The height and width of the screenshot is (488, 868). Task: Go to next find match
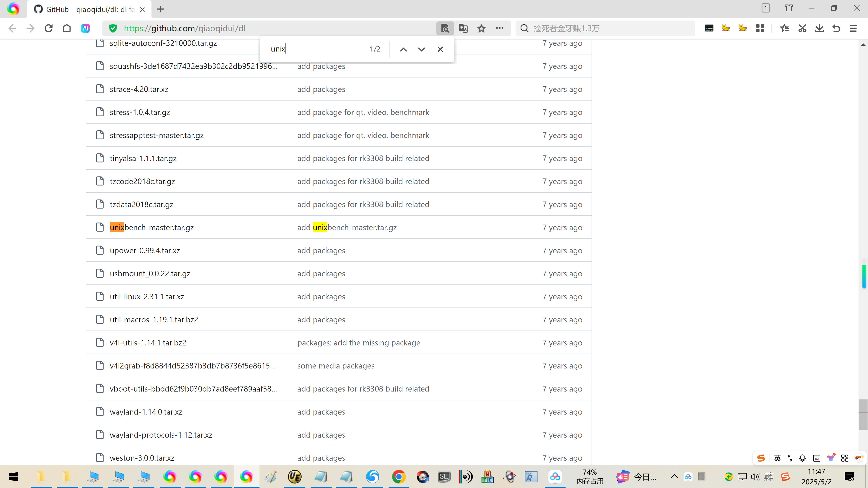coord(421,49)
